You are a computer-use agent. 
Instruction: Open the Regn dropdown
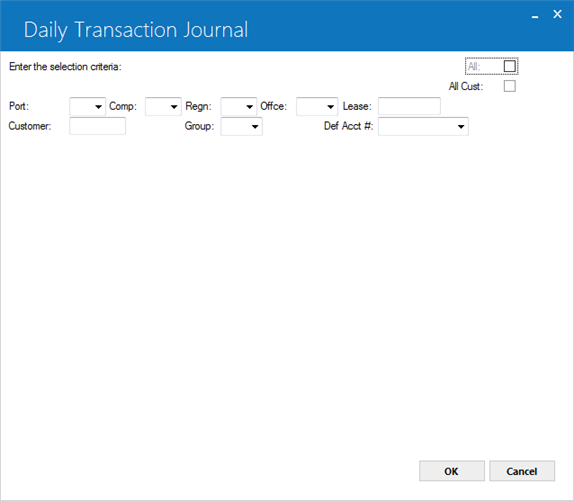[x=239, y=106]
